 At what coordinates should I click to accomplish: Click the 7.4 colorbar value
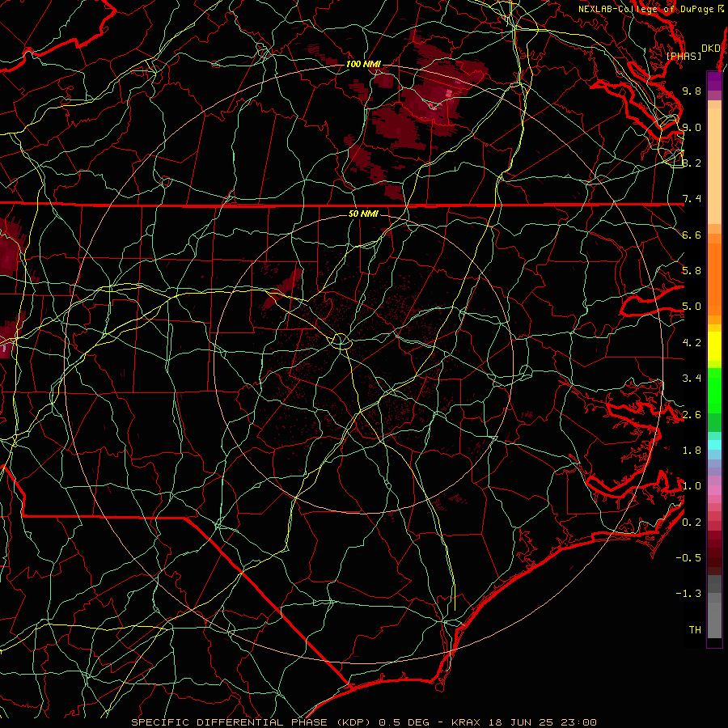[x=692, y=199]
